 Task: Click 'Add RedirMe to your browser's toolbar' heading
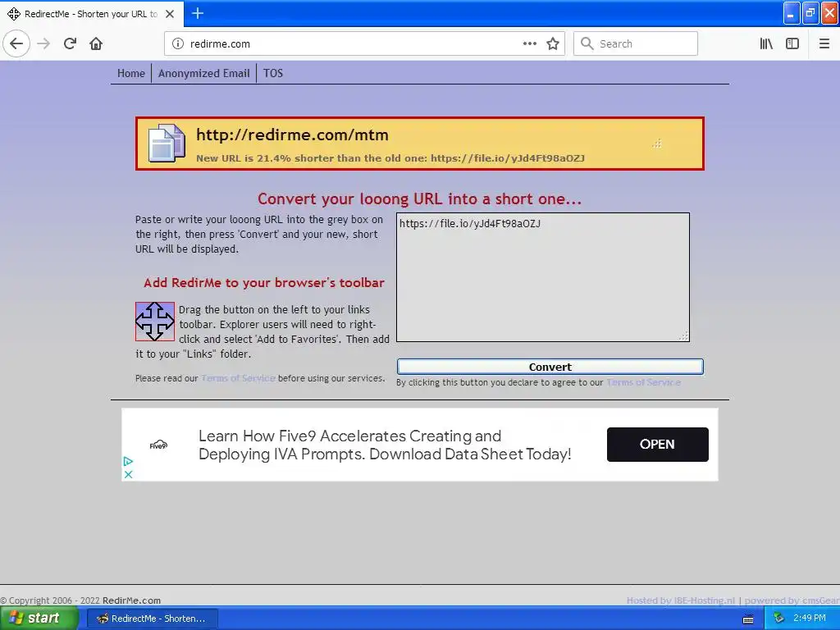[264, 283]
